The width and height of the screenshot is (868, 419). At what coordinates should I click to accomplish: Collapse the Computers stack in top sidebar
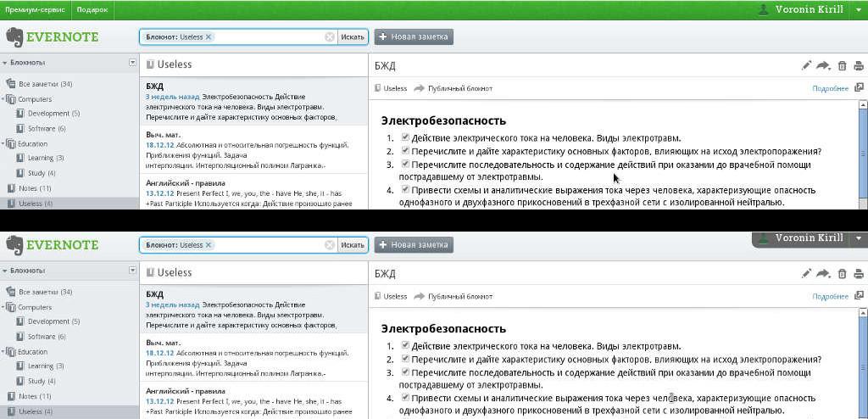pyautogui.click(x=4, y=99)
